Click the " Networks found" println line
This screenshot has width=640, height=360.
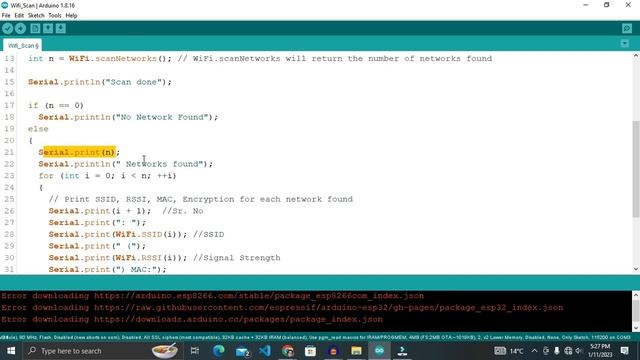126,164
